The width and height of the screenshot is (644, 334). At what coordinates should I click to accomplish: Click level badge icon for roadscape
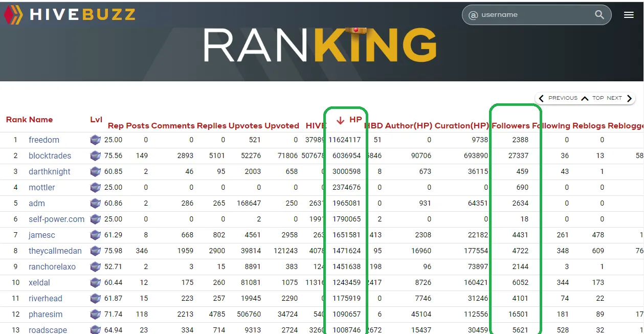click(95, 329)
